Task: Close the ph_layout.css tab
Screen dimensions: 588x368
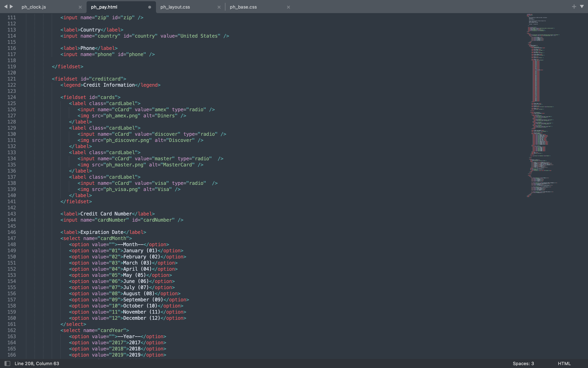Action: pos(219,7)
